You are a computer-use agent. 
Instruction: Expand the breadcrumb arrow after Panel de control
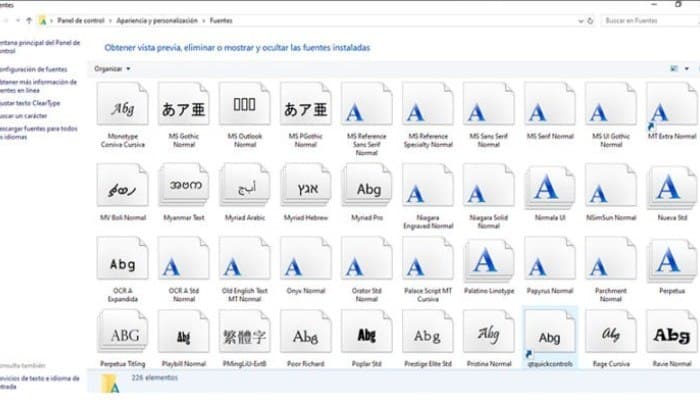pyautogui.click(x=110, y=21)
